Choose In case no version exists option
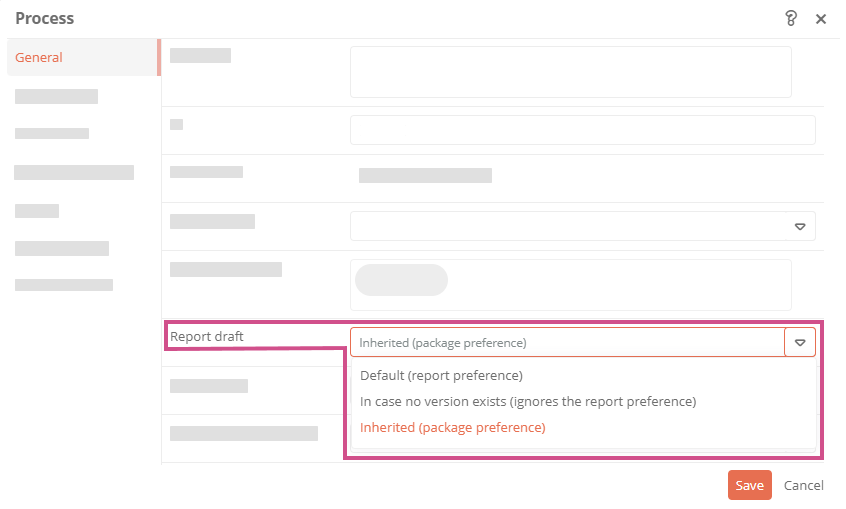The height and width of the screenshot is (509, 846). [x=527, y=401]
